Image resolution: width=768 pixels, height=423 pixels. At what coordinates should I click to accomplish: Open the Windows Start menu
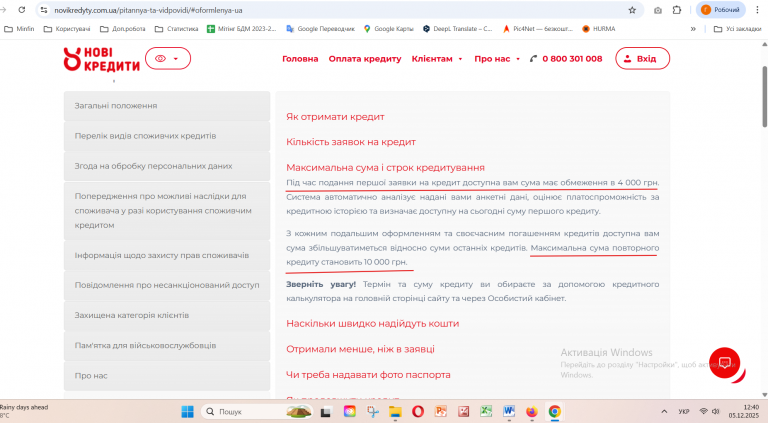click(x=188, y=412)
